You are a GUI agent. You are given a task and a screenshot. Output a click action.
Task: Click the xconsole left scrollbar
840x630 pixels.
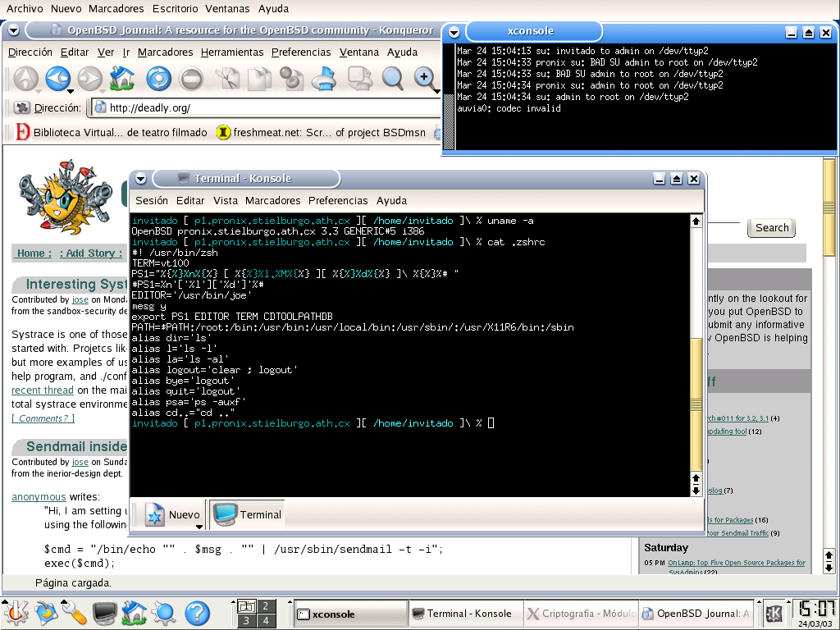[449, 97]
